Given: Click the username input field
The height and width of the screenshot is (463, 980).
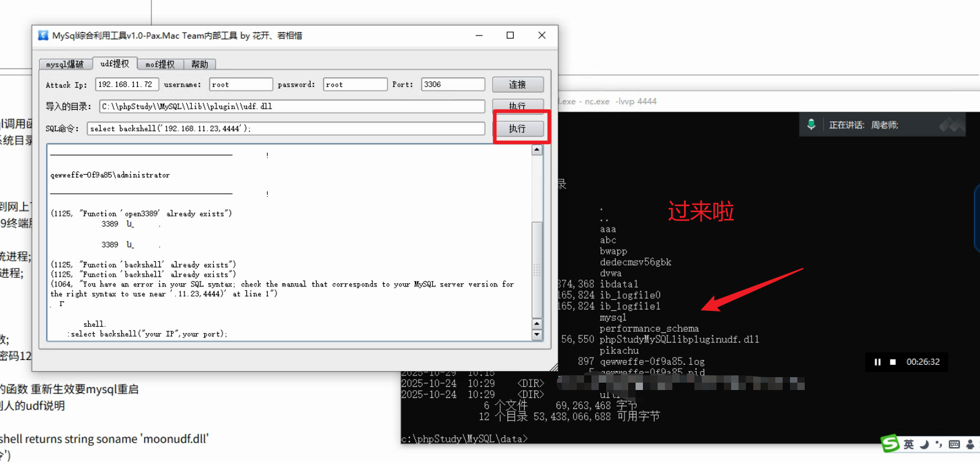Looking at the screenshot, I should click(241, 85).
